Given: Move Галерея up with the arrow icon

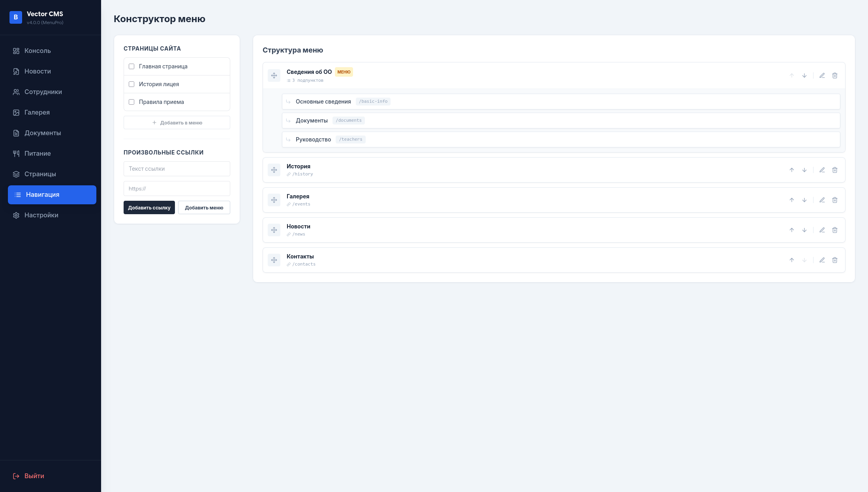Looking at the screenshot, I should (x=792, y=200).
